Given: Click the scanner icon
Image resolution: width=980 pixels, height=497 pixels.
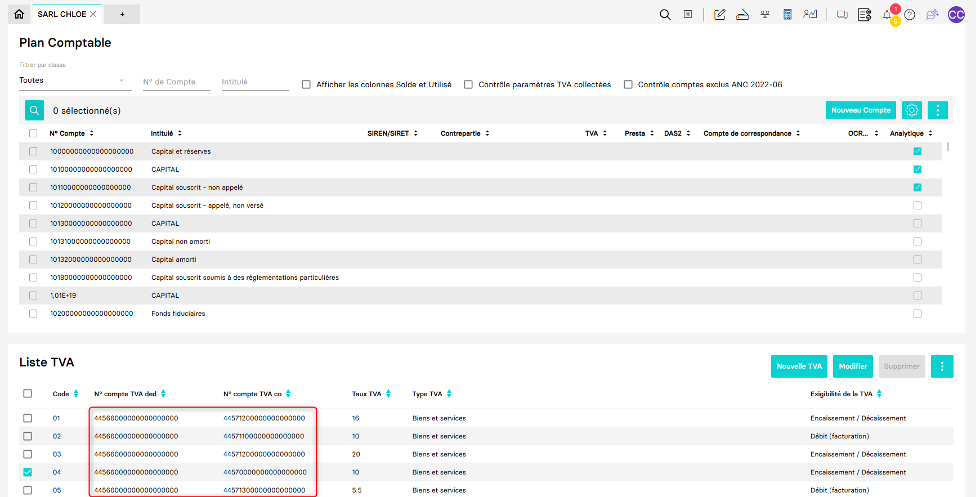Looking at the screenshot, I should pos(742,15).
